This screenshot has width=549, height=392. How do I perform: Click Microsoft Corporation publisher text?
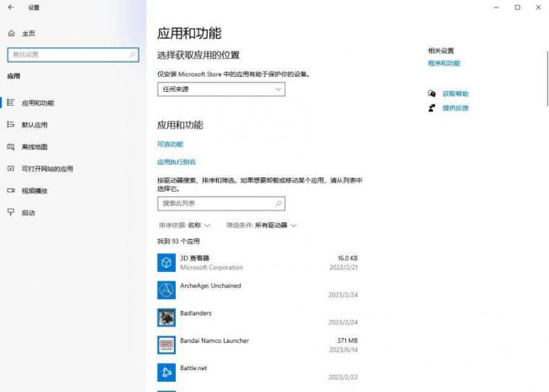click(x=211, y=267)
